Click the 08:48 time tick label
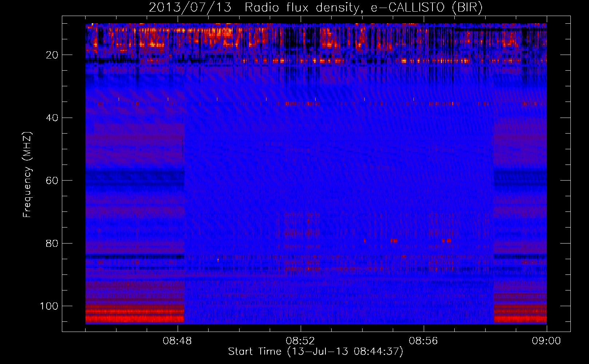The image size is (589, 364). click(x=177, y=341)
